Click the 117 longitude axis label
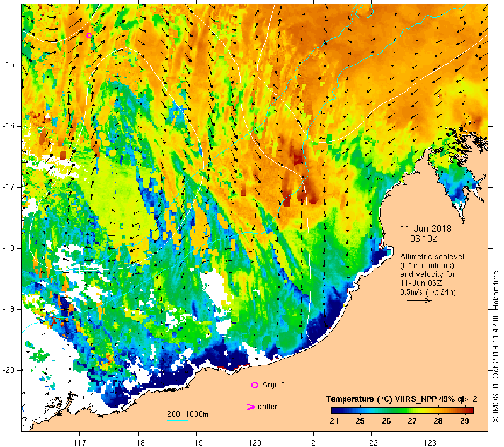 [80, 443]
